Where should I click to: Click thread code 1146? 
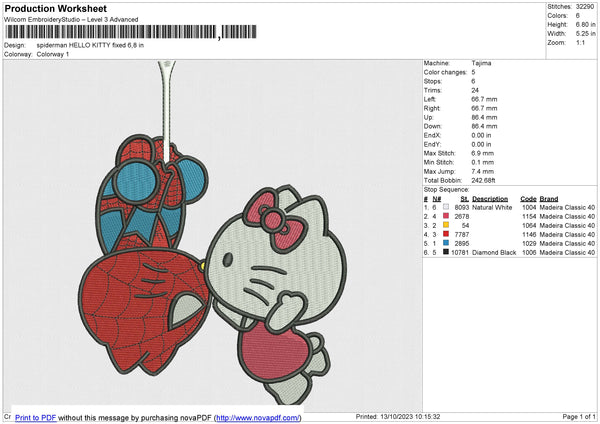[x=529, y=235]
